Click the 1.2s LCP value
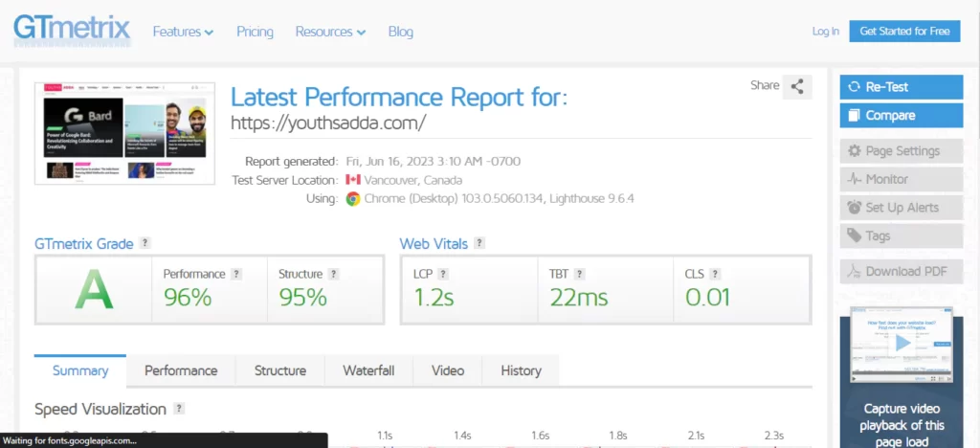 [434, 298]
